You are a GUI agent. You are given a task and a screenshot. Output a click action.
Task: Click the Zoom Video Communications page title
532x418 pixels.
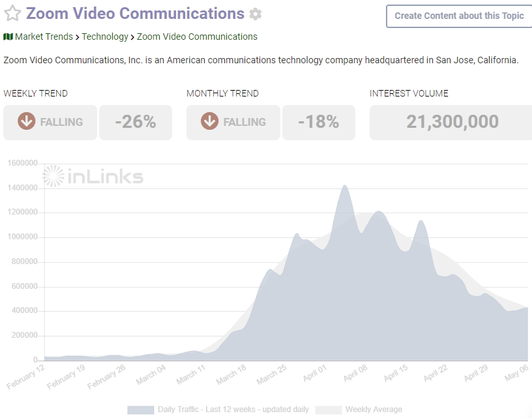coord(135,14)
